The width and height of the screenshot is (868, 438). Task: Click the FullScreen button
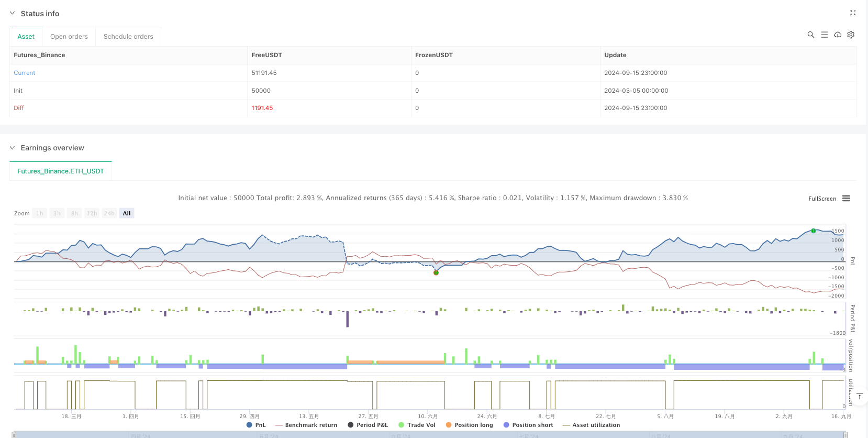pos(822,199)
